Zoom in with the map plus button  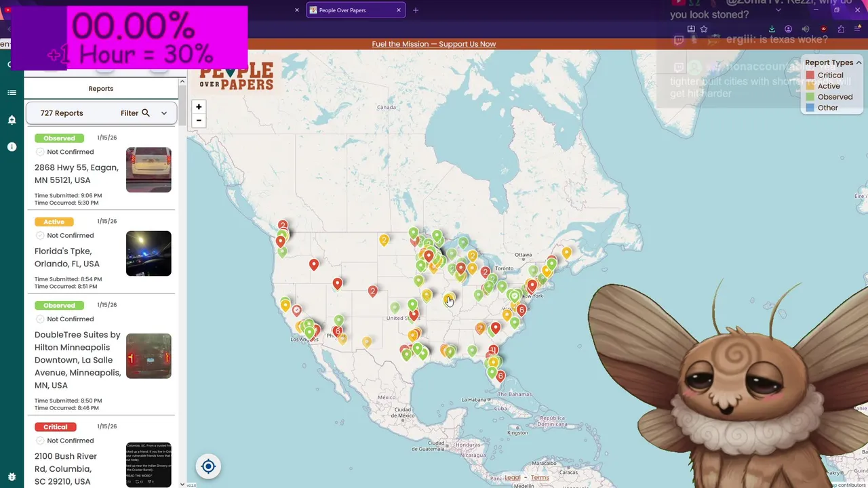pyautogui.click(x=199, y=107)
